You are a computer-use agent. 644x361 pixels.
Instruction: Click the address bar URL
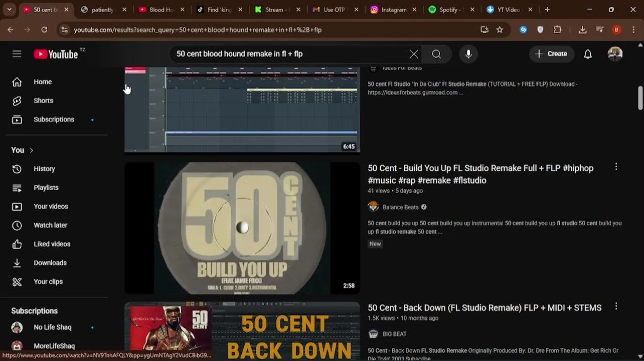[198, 30]
